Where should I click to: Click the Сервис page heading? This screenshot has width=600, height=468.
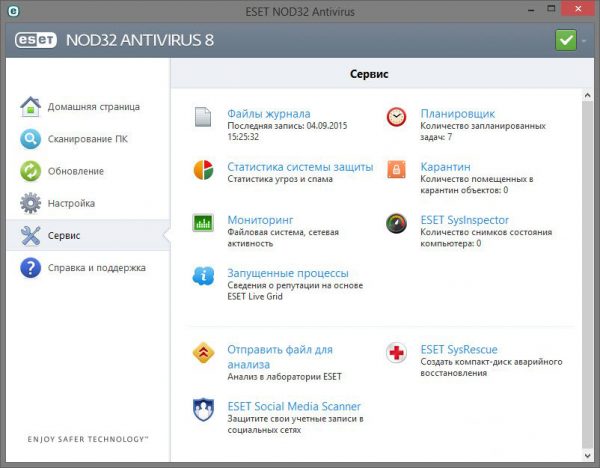tap(369, 74)
